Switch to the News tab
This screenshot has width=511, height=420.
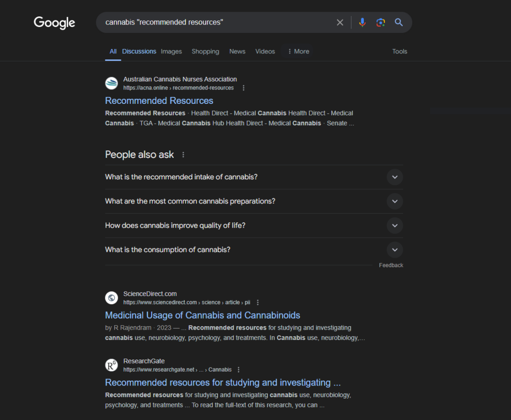tap(237, 51)
